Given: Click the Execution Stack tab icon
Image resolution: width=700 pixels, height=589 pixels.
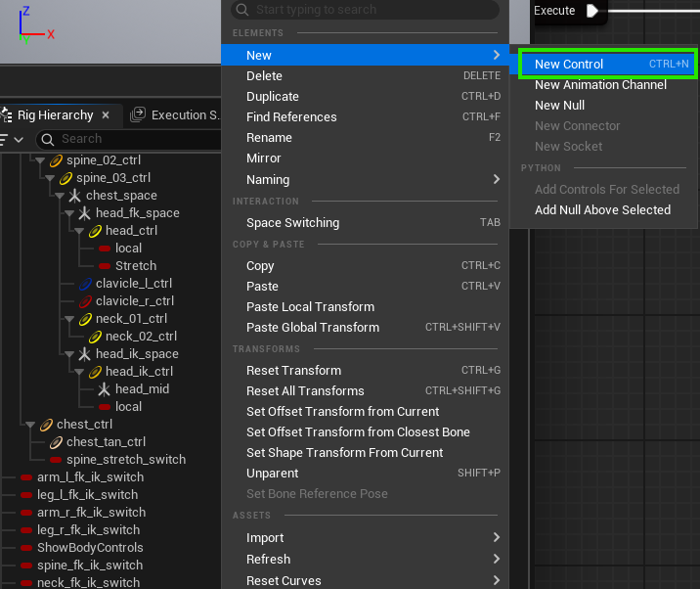Looking at the screenshot, I should (x=138, y=115).
